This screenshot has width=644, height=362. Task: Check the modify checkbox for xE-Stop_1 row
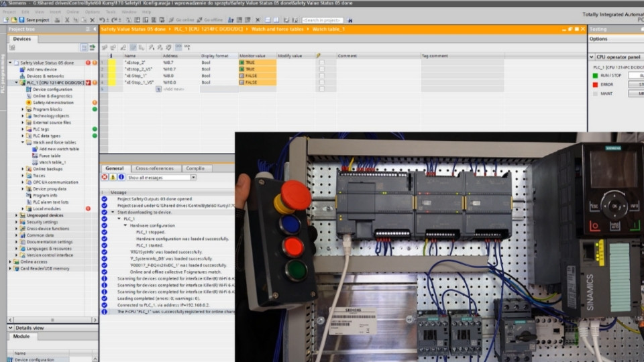(x=321, y=76)
